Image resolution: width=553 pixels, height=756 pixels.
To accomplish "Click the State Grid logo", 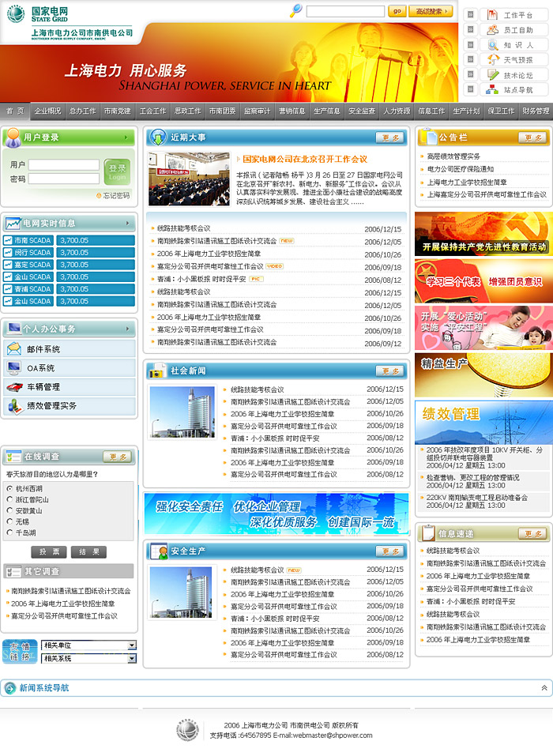I will click(16, 13).
